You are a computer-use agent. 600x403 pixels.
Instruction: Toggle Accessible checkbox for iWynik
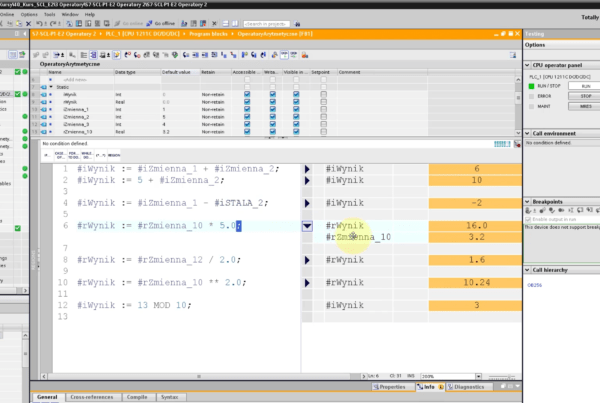(245, 95)
